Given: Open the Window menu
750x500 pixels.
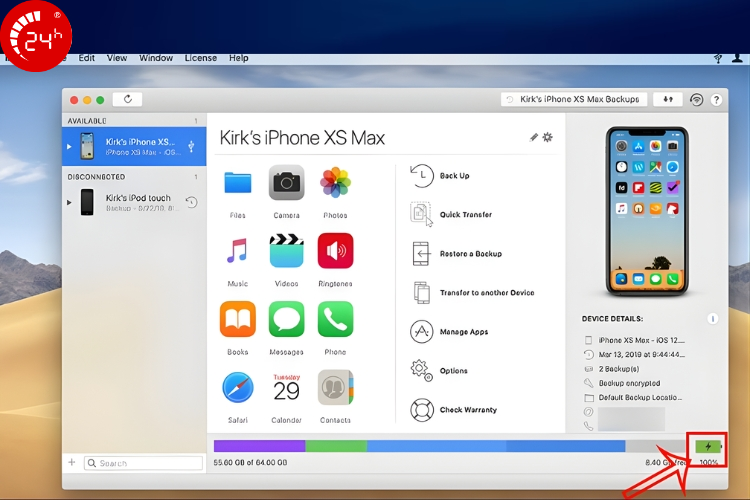Looking at the screenshot, I should pyautogui.click(x=156, y=58).
